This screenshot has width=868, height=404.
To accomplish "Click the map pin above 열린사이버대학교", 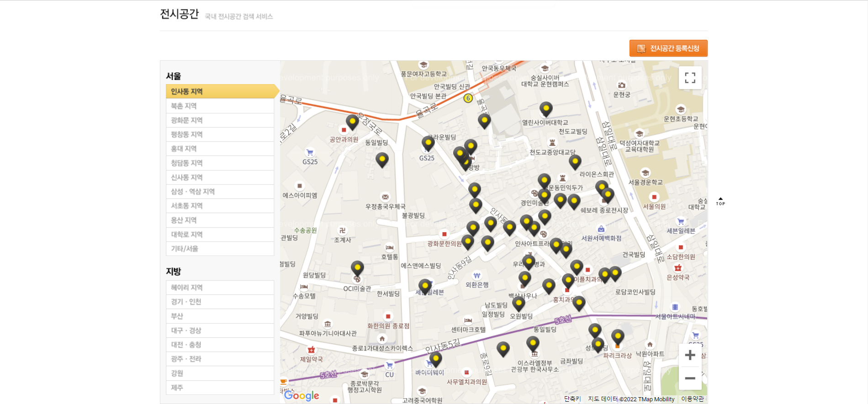I will coord(546,109).
